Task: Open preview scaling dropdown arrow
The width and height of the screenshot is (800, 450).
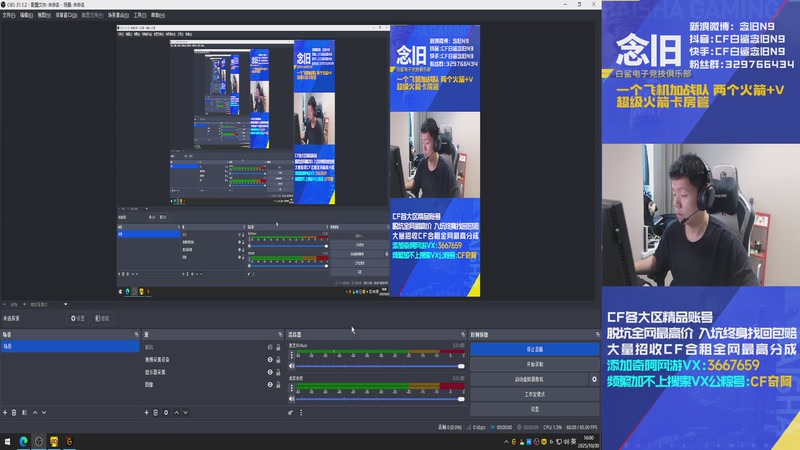Action: coord(65,304)
